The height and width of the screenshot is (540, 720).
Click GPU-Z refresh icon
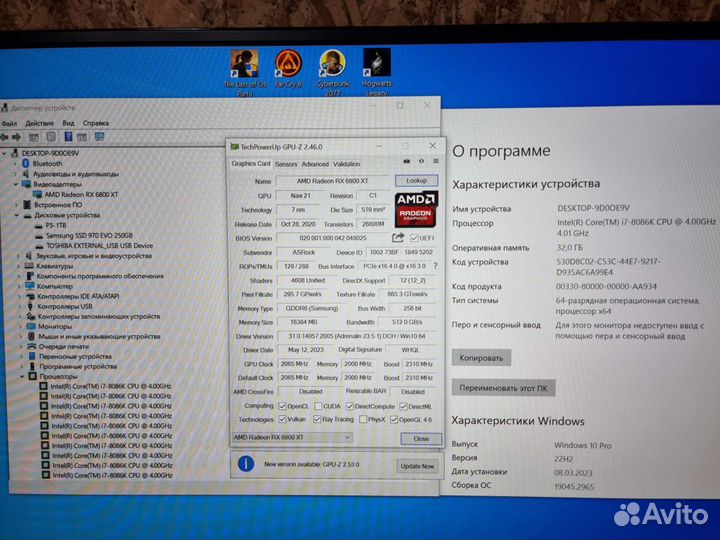[422, 161]
